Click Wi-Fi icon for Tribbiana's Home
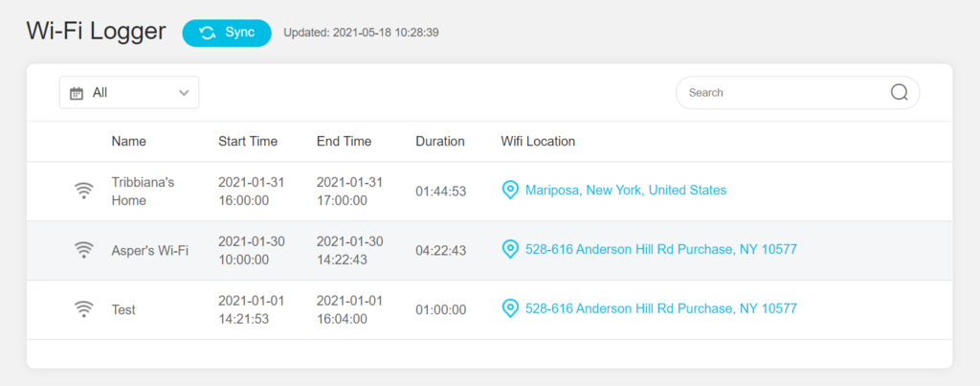This screenshot has width=980, height=386. pos(84,191)
